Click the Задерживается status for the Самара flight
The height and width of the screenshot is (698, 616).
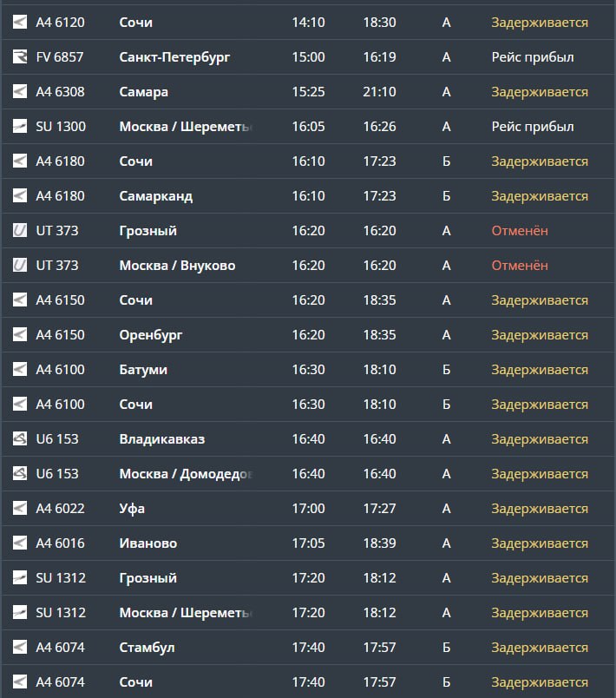(539, 92)
